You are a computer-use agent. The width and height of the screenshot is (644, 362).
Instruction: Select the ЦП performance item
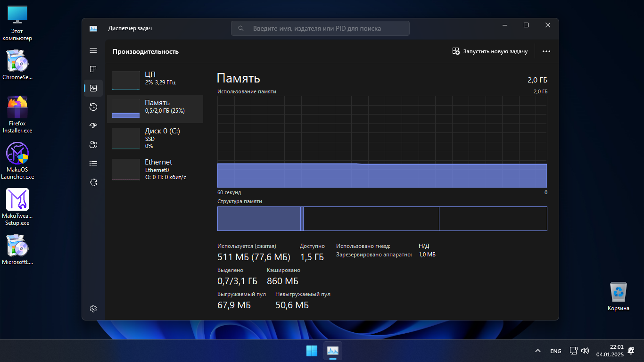pyautogui.click(x=155, y=81)
